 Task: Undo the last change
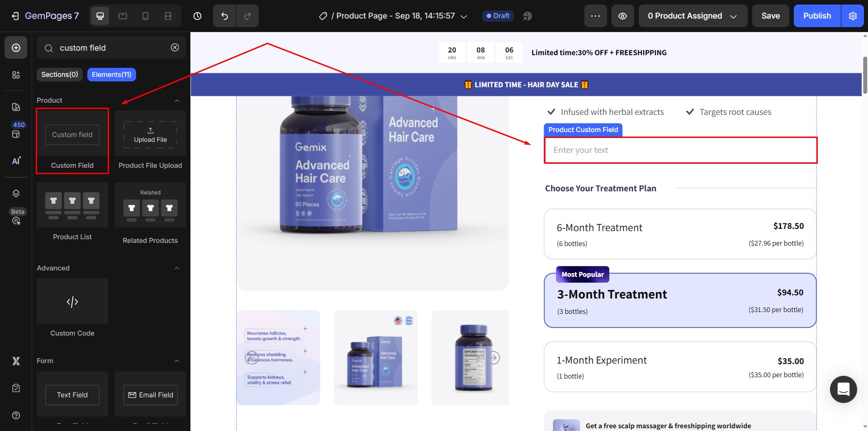tap(224, 16)
